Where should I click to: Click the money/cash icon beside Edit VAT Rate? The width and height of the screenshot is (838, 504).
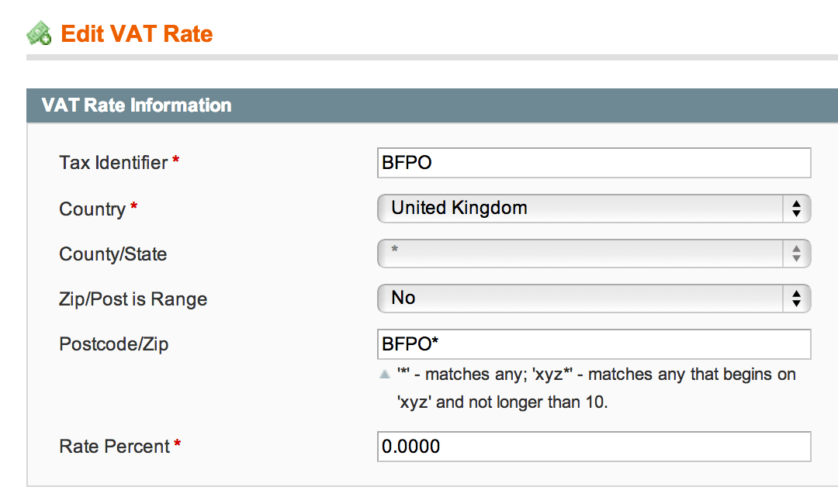click(40, 33)
